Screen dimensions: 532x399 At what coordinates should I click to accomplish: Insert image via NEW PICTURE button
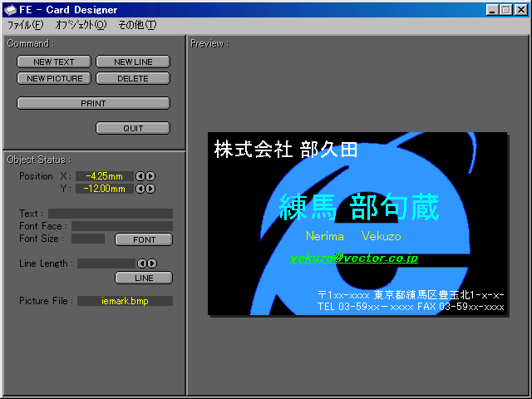(54, 78)
